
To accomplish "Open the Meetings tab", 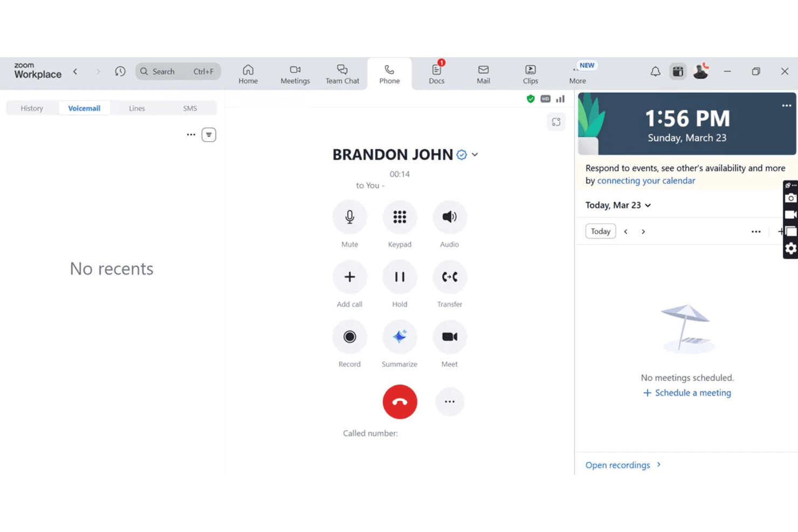I will click(295, 74).
